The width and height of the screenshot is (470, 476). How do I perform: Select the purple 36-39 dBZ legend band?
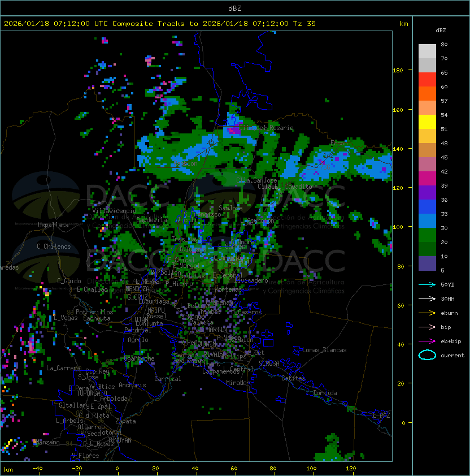[427, 193]
